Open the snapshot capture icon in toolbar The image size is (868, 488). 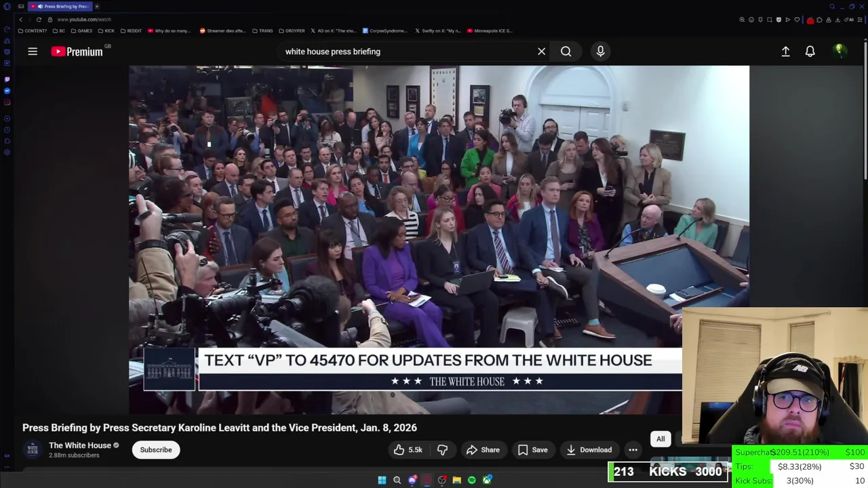tap(770, 20)
